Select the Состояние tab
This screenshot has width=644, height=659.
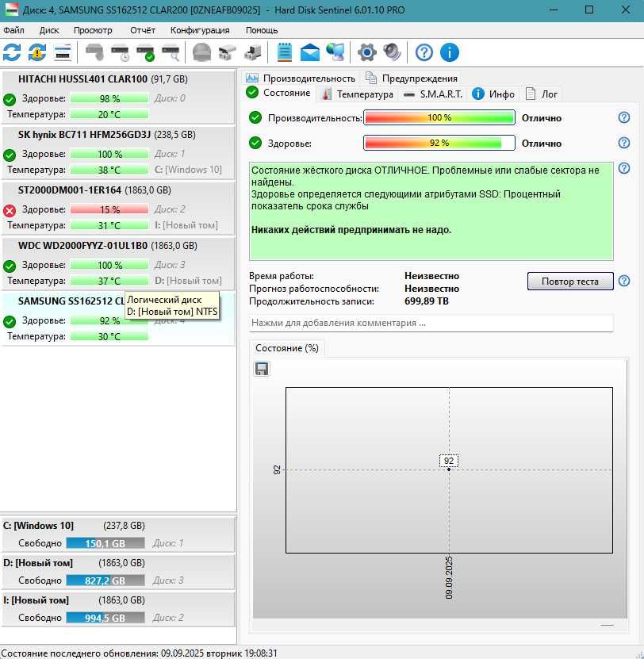pyautogui.click(x=278, y=93)
